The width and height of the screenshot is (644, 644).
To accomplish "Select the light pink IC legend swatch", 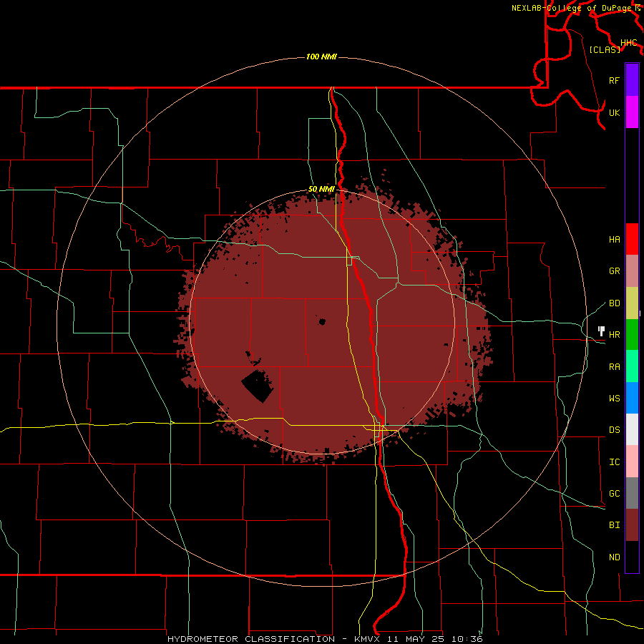I will click(x=632, y=462).
